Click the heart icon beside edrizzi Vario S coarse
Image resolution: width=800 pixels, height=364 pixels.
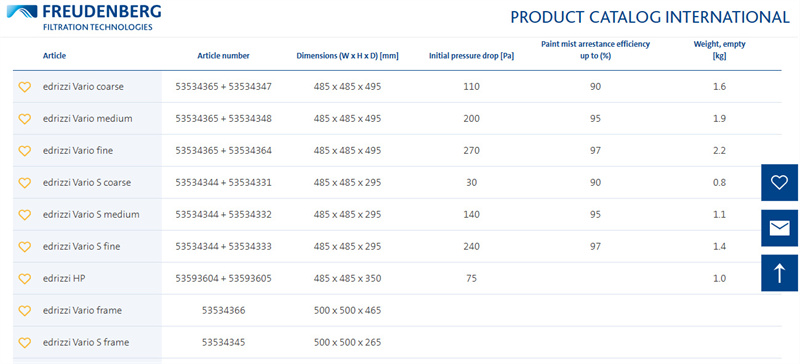(x=24, y=183)
